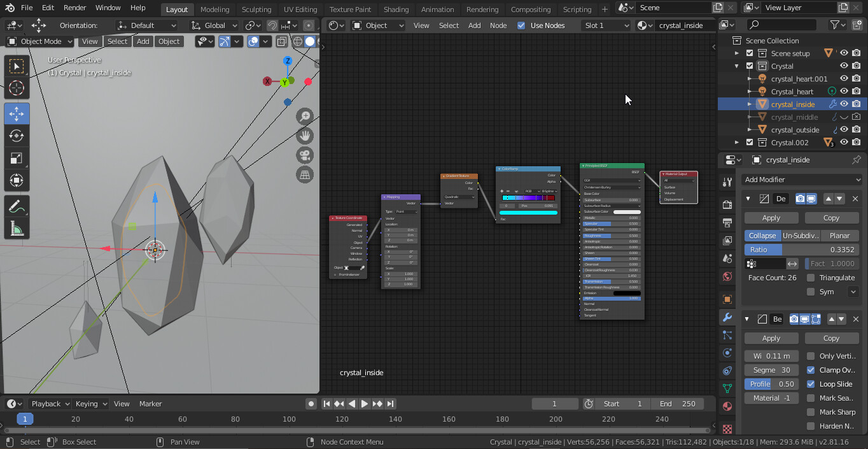Image resolution: width=868 pixels, height=449 pixels.
Task: Click the Add Modifier button
Action: [801, 180]
